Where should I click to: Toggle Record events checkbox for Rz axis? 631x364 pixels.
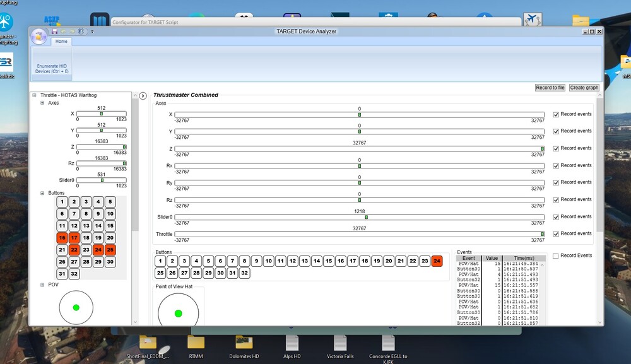point(556,200)
